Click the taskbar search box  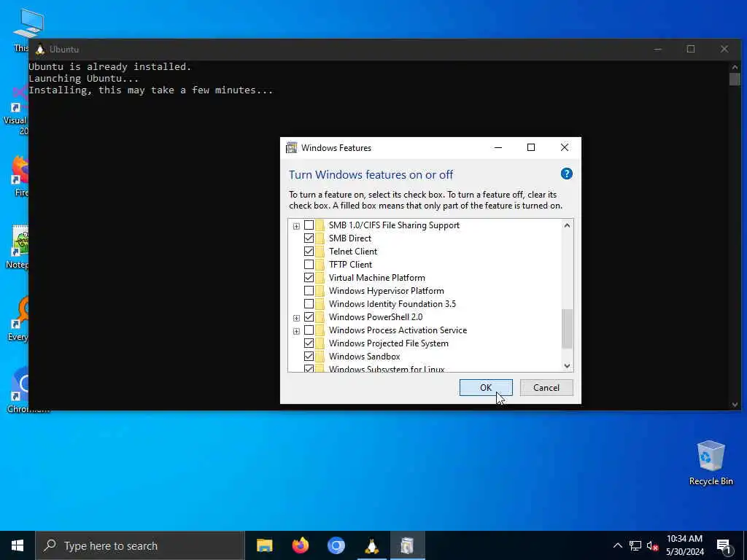click(x=140, y=545)
